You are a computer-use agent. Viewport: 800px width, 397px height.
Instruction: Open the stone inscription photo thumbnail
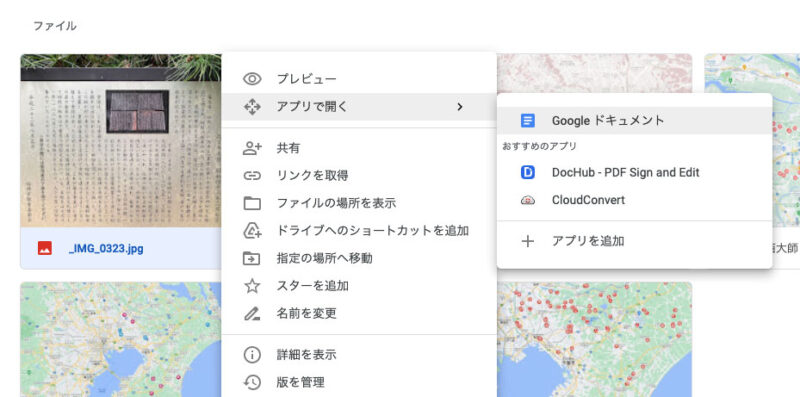click(x=121, y=140)
